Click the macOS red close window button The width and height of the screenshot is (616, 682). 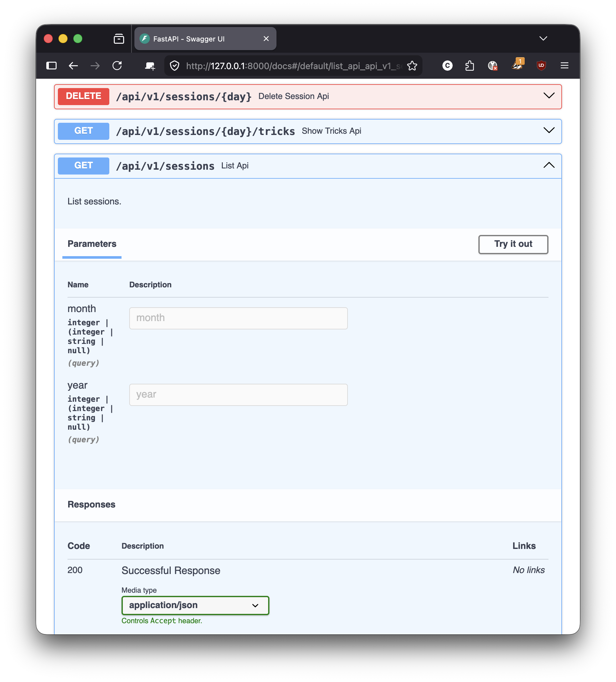tap(48, 39)
